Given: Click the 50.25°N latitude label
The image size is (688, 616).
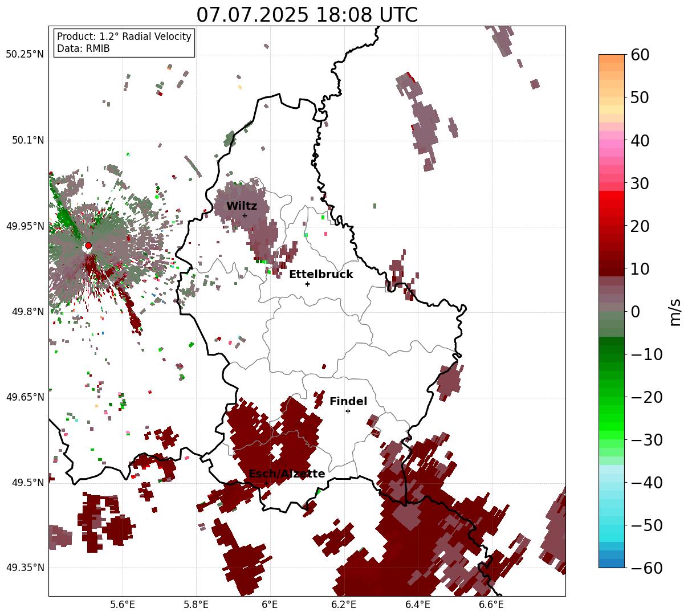Looking at the screenshot, I should [25, 55].
